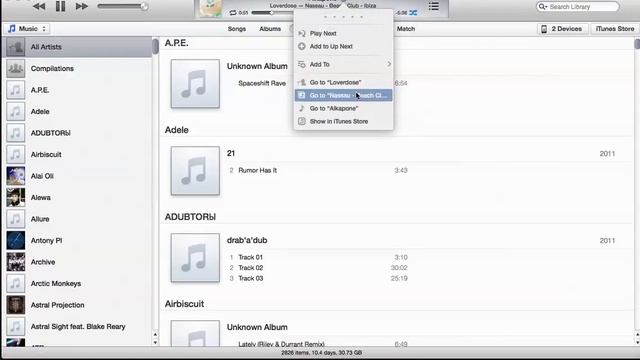Select Track 01 in drab'a'dub
Screen dimensions: 640x360
click(250, 257)
